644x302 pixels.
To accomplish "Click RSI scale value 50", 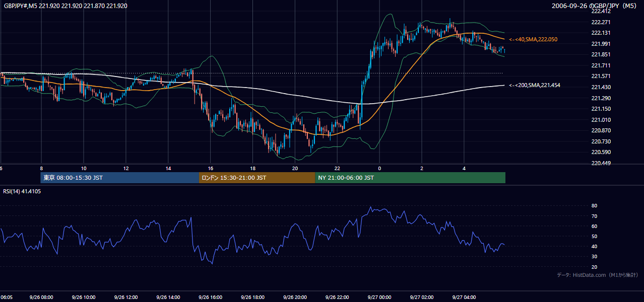I will (594, 236).
